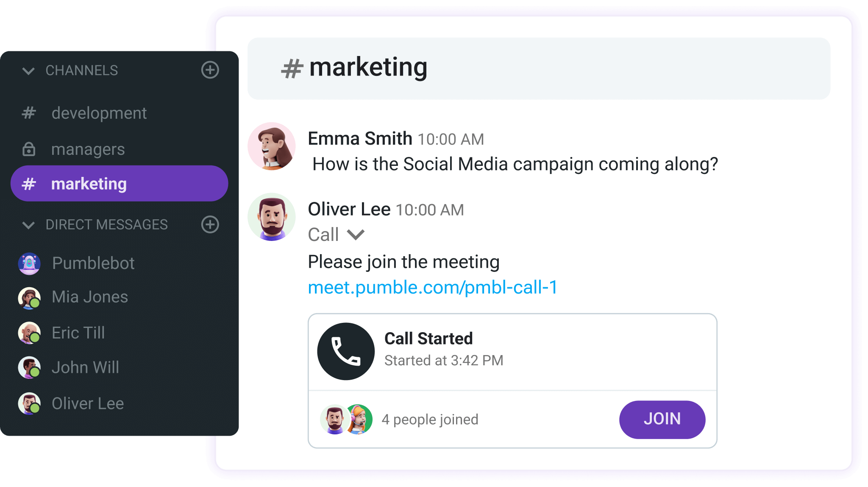Click the 4 people joined text
This screenshot has width=868, height=487.
click(x=430, y=419)
